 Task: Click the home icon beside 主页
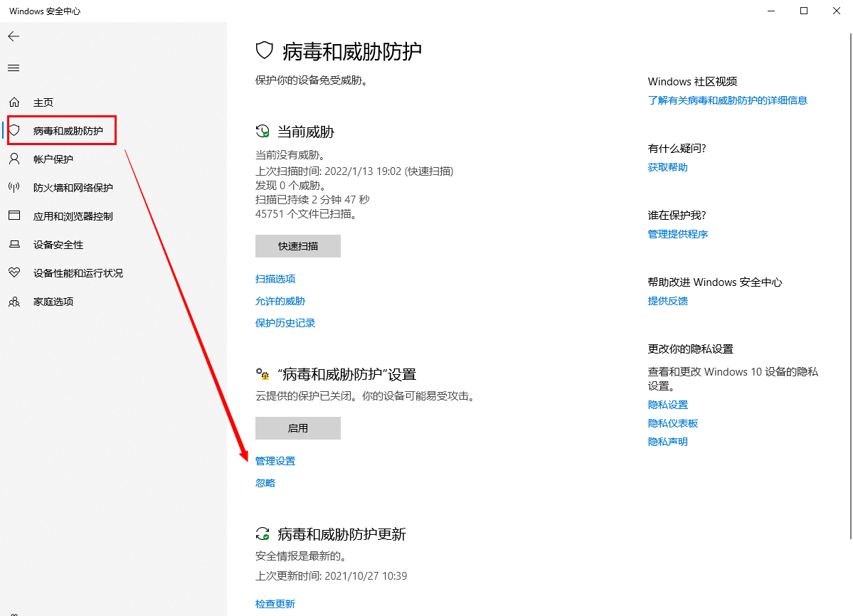pyautogui.click(x=14, y=102)
